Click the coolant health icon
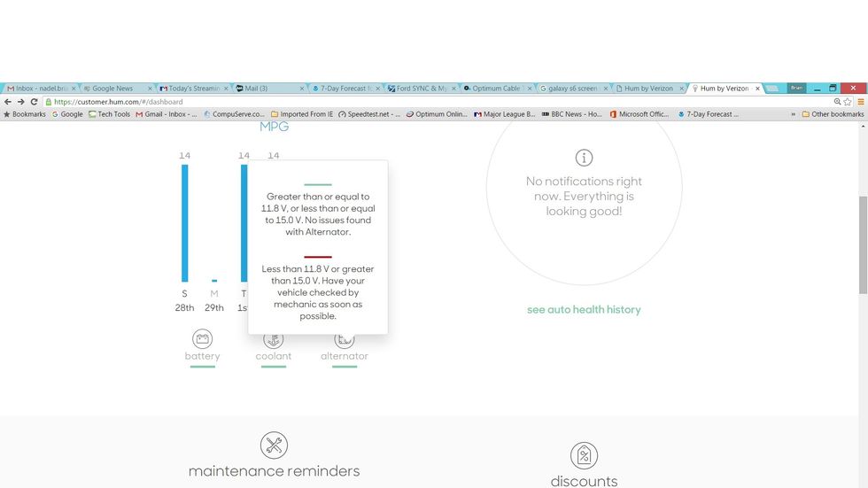The width and height of the screenshot is (868, 488). (x=274, y=341)
